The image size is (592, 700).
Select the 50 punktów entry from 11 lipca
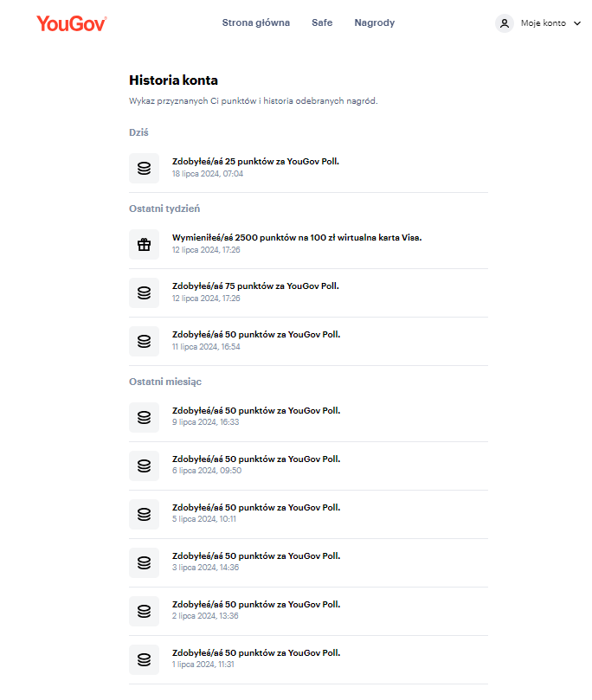(x=254, y=334)
